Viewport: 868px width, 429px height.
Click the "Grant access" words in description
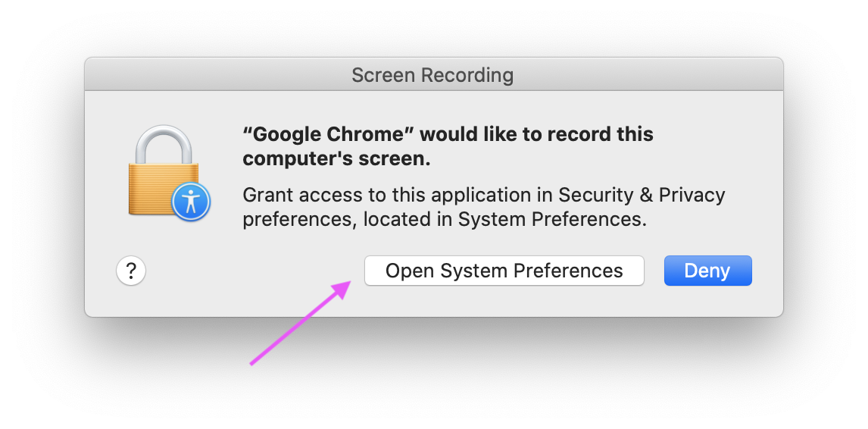(x=303, y=195)
